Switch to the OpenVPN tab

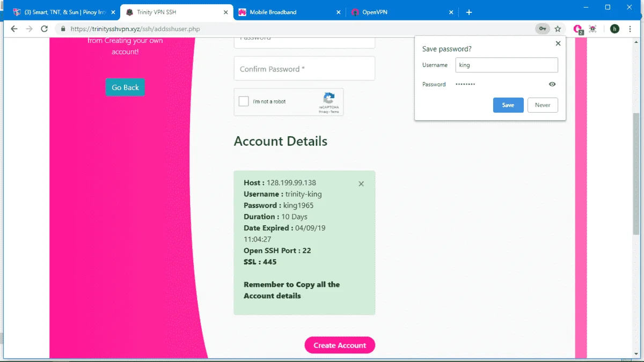(401, 12)
